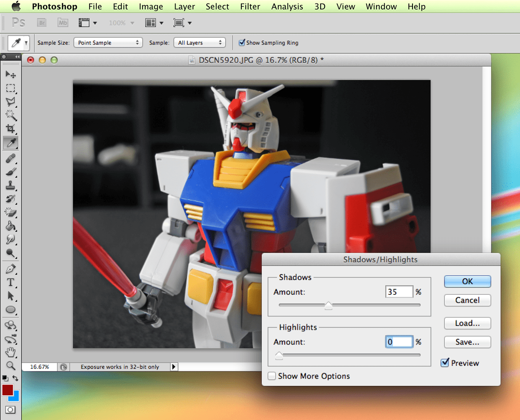520x420 pixels.
Task: Open the File menu
Action: tap(95, 7)
